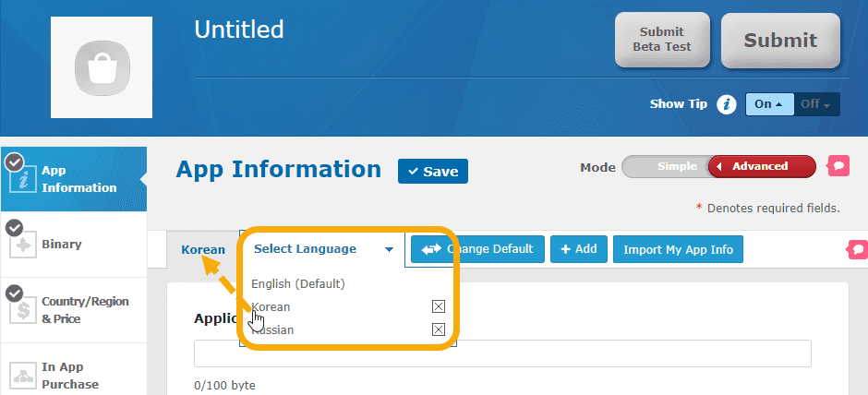The width and height of the screenshot is (868, 395).
Task: Click the pink comment icon beside Mode
Action: point(838,166)
